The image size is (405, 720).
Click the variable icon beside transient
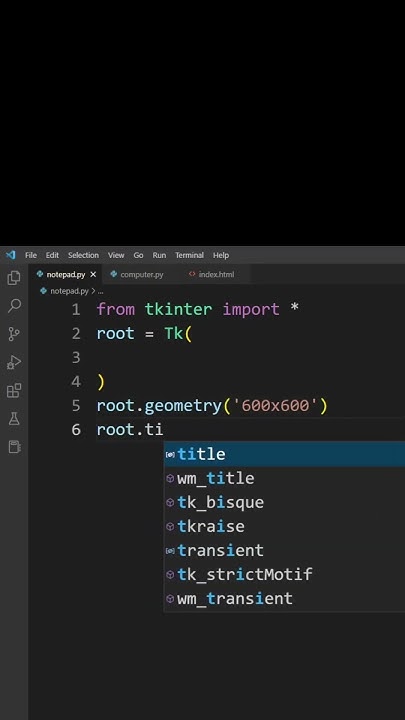[x=170, y=551]
